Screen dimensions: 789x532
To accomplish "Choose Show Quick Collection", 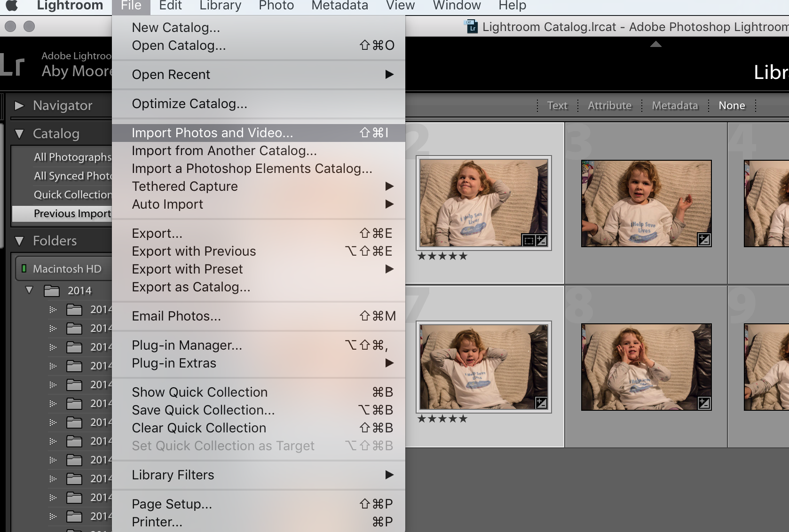I will 259,392.
